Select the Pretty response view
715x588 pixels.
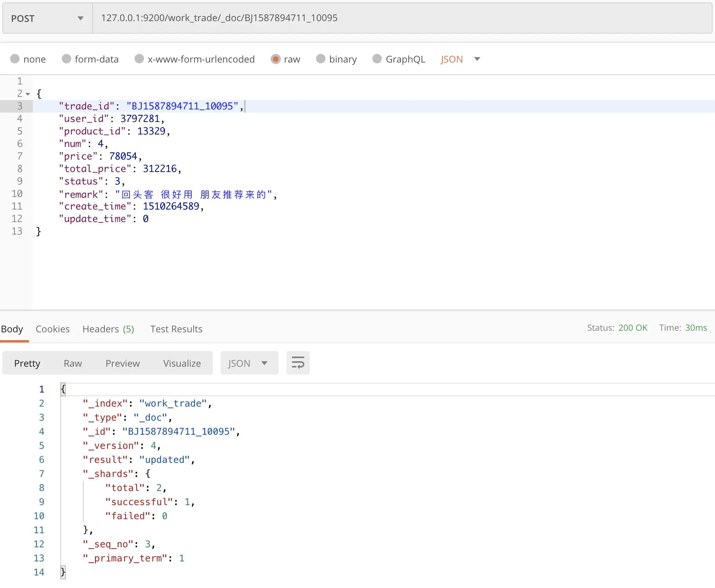click(27, 363)
